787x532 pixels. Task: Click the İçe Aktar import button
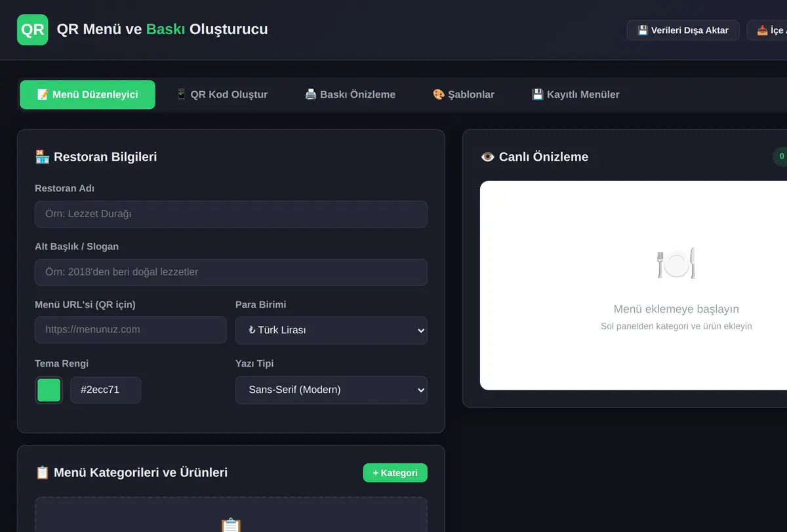(x=767, y=30)
